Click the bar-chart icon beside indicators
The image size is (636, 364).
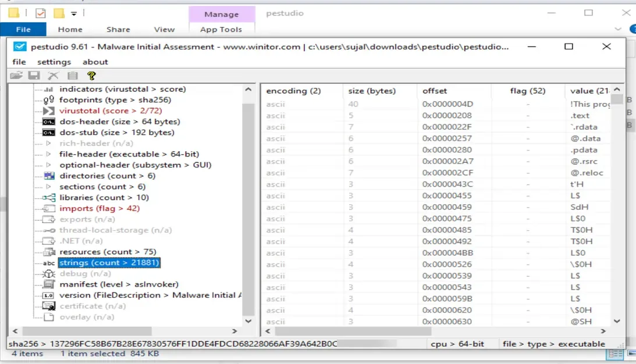pyautogui.click(x=49, y=88)
